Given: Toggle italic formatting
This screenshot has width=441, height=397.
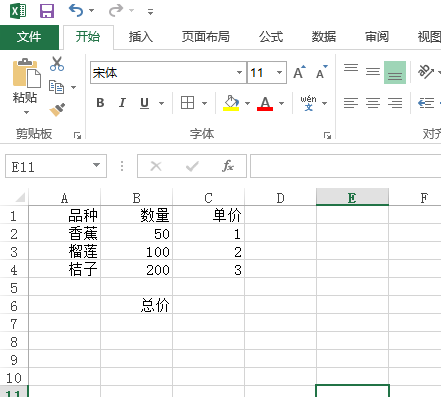Looking at the screenshot, I should tap(122, 103).
